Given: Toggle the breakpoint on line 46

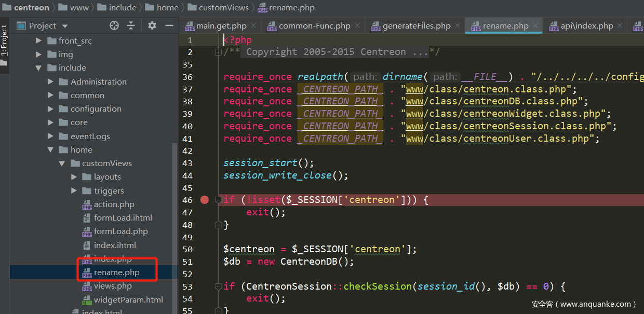Looking at the screenshot, I should pyautogui.click(x=205, y=200).
